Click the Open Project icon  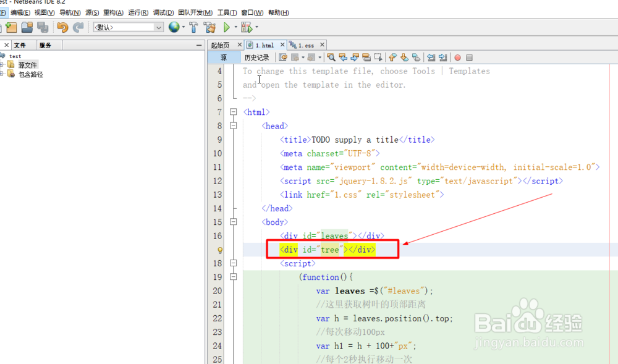tap(27, 27)
